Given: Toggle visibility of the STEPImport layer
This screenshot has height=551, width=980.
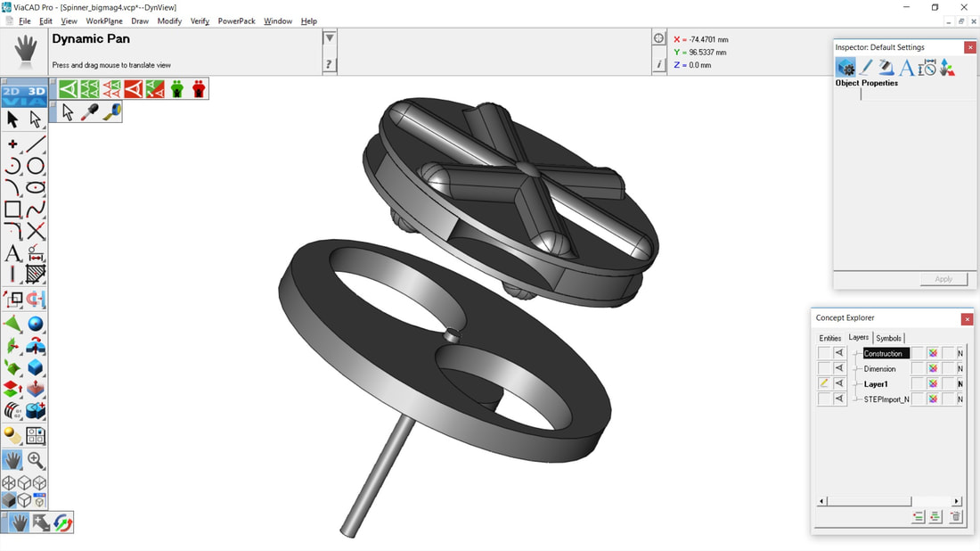Looking at the screenshot, I should click(839, 399).
